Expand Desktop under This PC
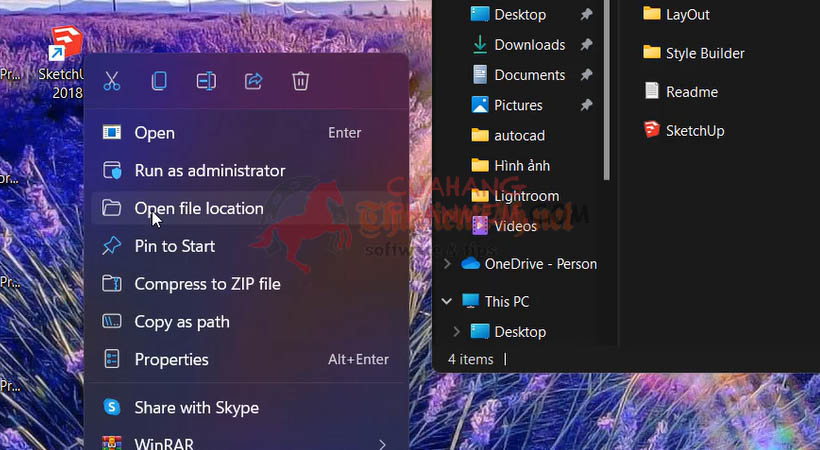The image size is (820, 450). click(x=456, y=332)
